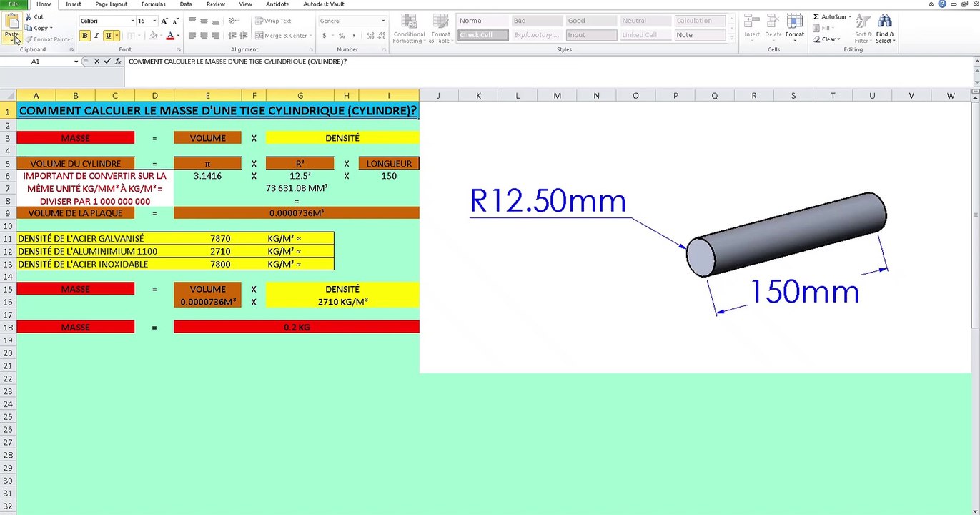Expand the Name Box dropdown arrow

tap(76, 62)
